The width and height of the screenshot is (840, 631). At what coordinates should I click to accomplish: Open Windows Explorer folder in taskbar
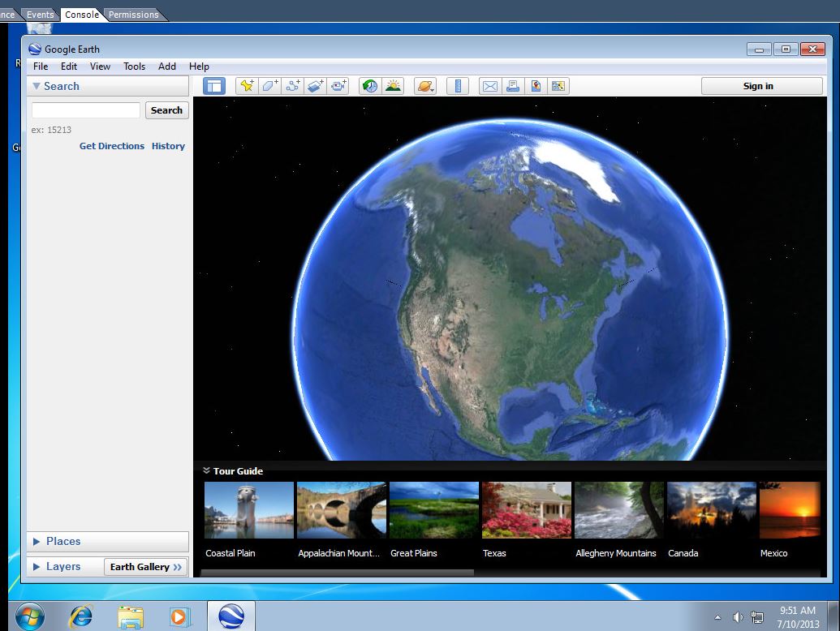[x=130, y=616]
